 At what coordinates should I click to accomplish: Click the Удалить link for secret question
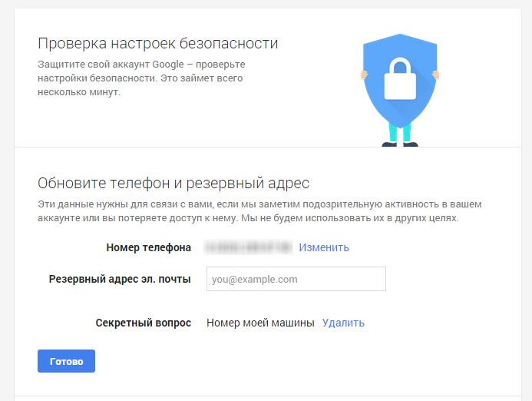[x=343, y=323]
